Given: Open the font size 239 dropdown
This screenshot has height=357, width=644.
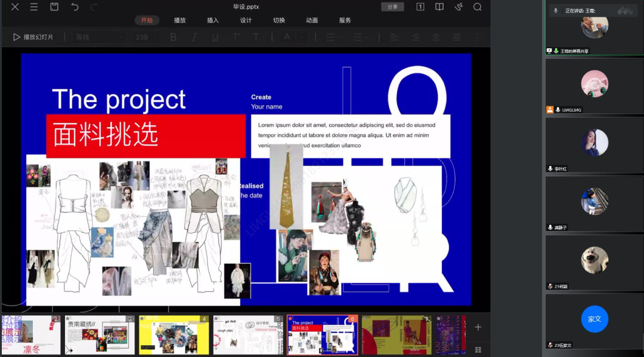Looking at the screenshot, I should tap(146, 37).
